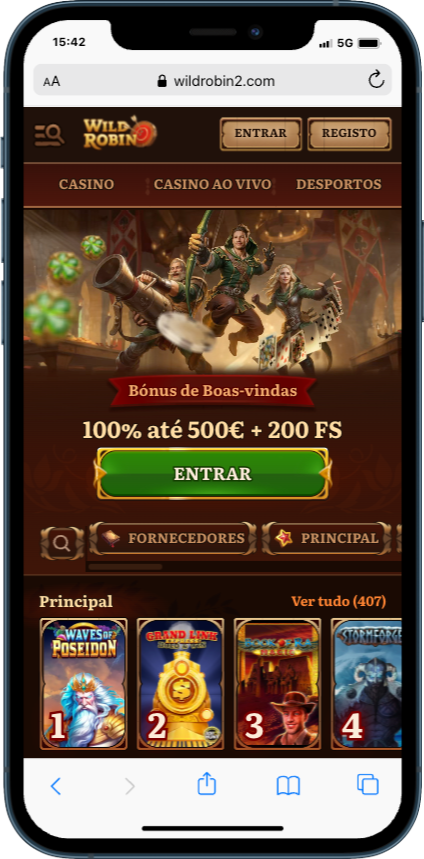Viewport: 424px width, 859px height.
Task: Select the Principal category filter
Action: (x=327, y=539)
